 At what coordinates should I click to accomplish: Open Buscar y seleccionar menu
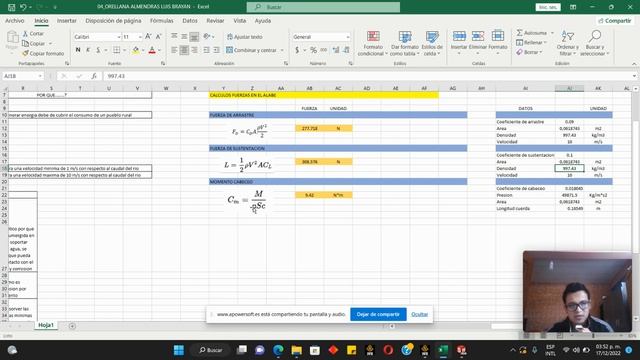[595, 43]
